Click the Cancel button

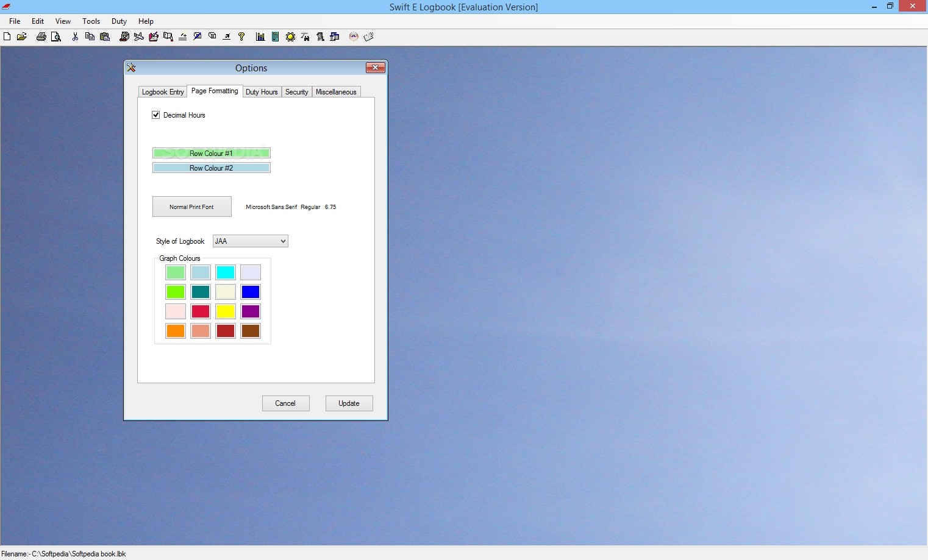tap(285, 403)
